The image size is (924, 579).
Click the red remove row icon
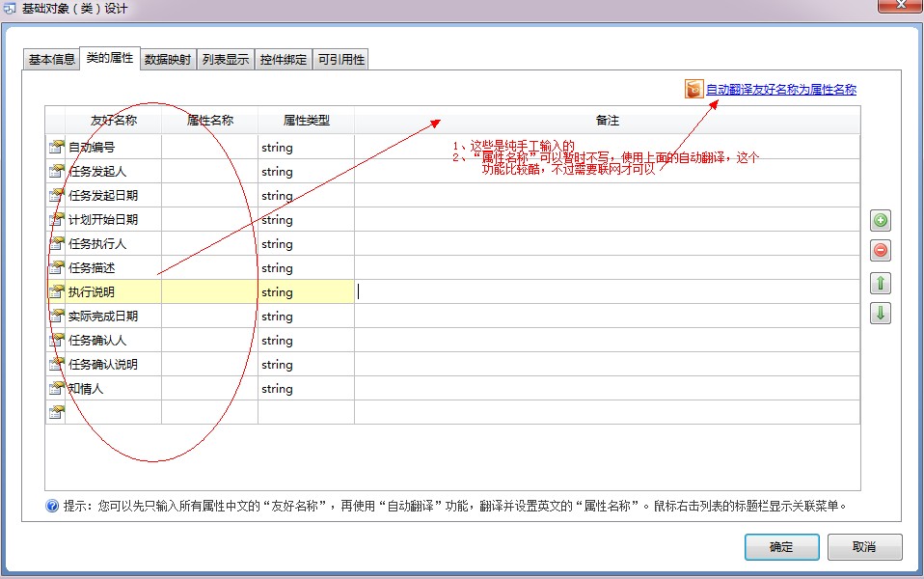pyautogui.click(x=880, y=251)
